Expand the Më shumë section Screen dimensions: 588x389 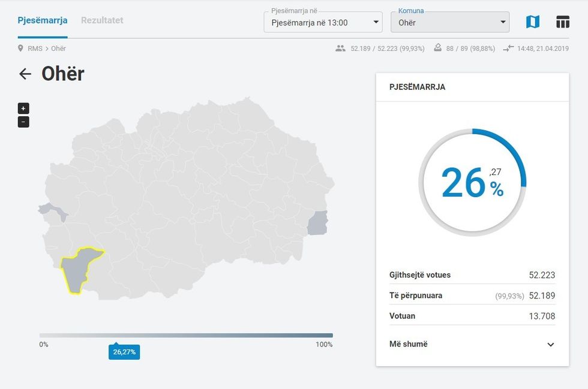tap(550, 345)
